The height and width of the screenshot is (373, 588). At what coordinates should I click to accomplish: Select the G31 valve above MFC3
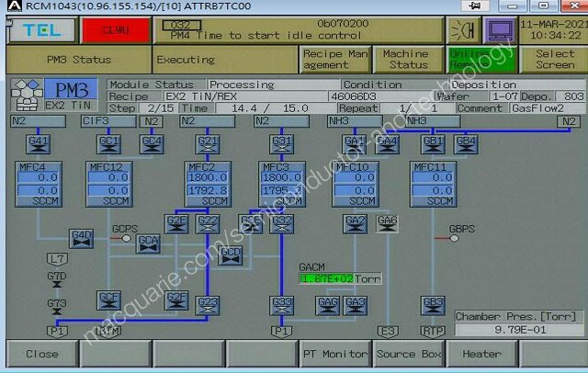point(282,144)
